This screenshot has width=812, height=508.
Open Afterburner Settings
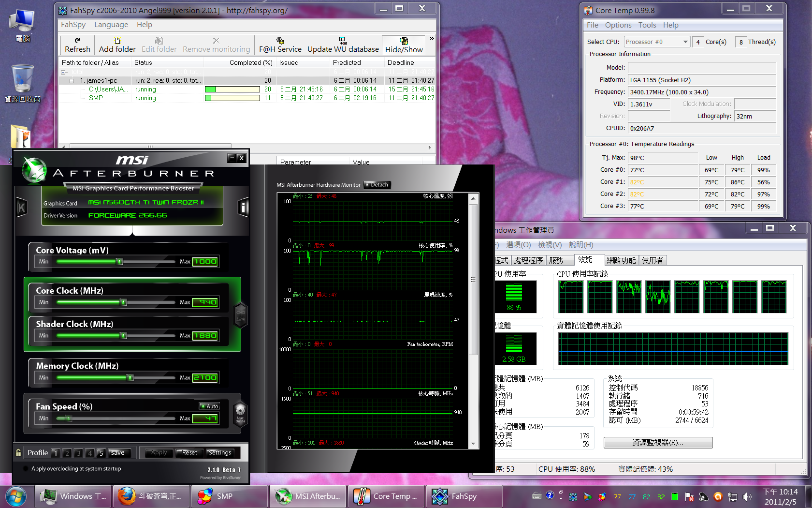point(220,453)
